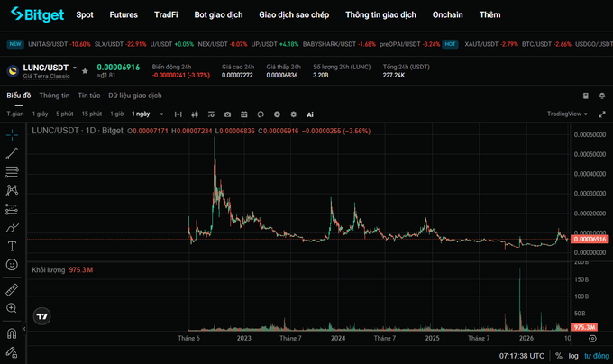The width and height of the screenshot is (613, 364).
Task: Select the text annotation tool
Action: [12, 246]
